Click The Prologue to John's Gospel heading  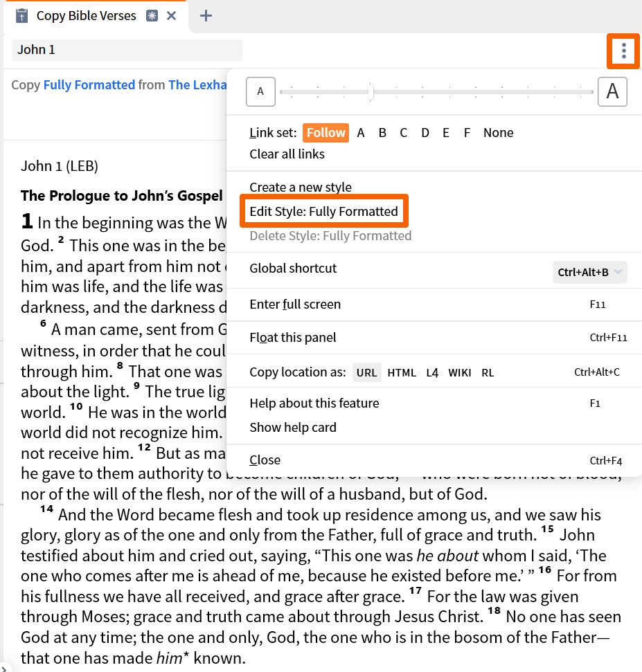122,195
